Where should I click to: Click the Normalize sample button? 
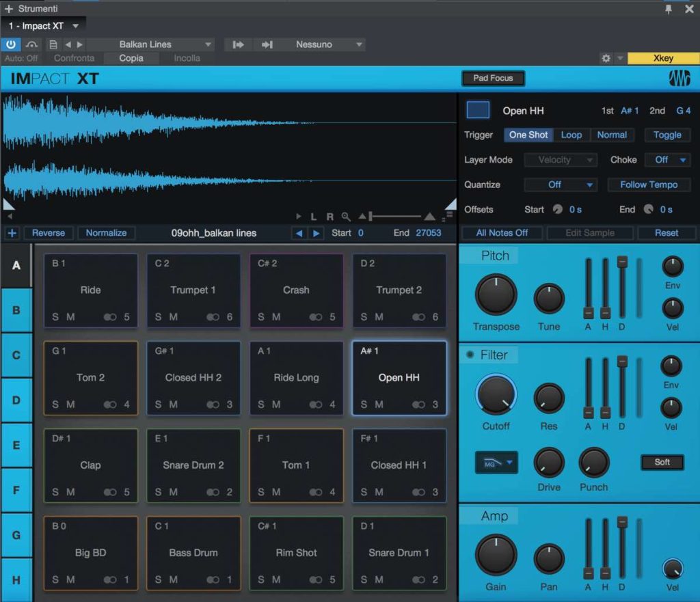[x=106, y=233]
